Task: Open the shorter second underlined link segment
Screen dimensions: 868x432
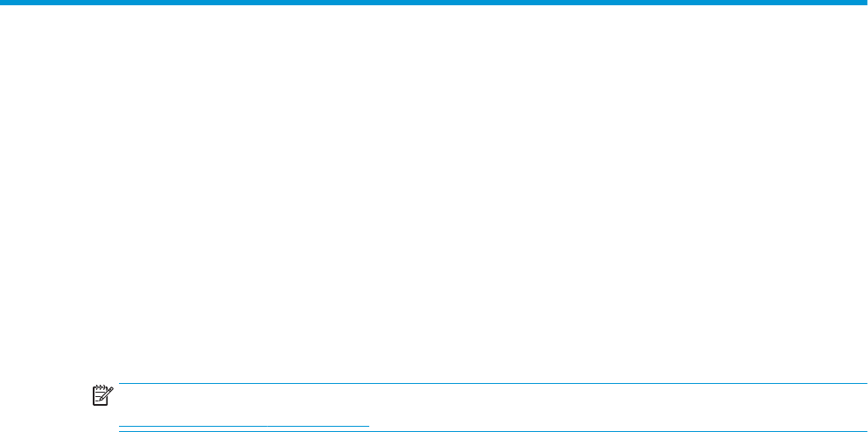Action: point(318,426)
